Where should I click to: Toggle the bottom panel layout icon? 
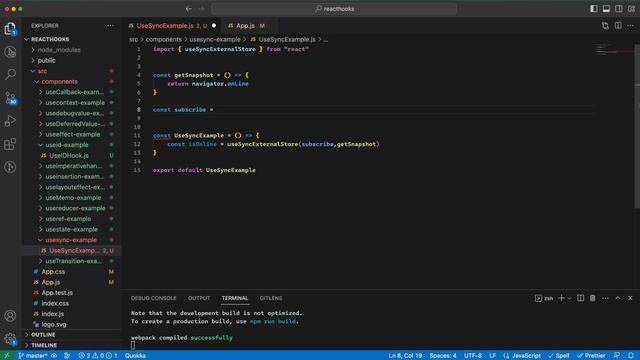(607, 9)
